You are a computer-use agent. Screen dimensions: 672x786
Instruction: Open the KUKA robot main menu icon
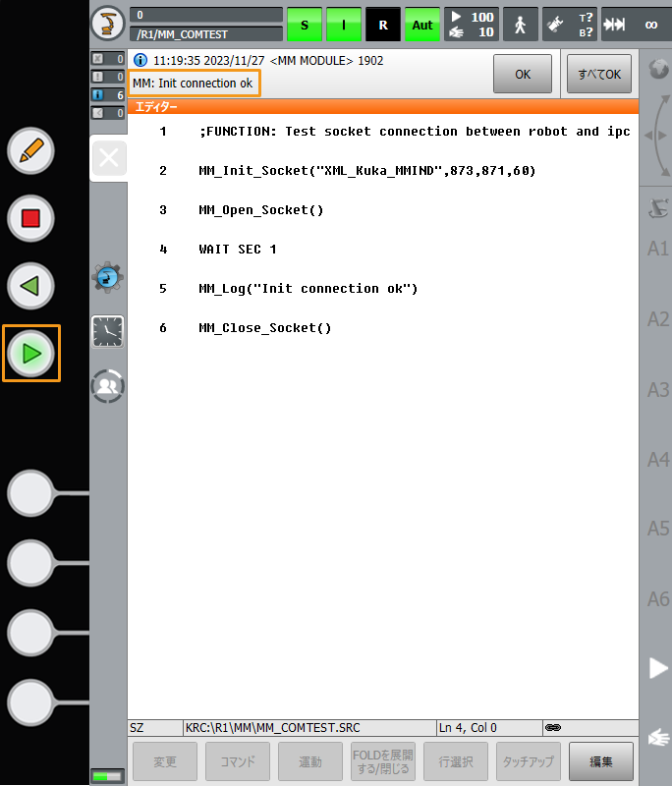(x=108, y=23)
